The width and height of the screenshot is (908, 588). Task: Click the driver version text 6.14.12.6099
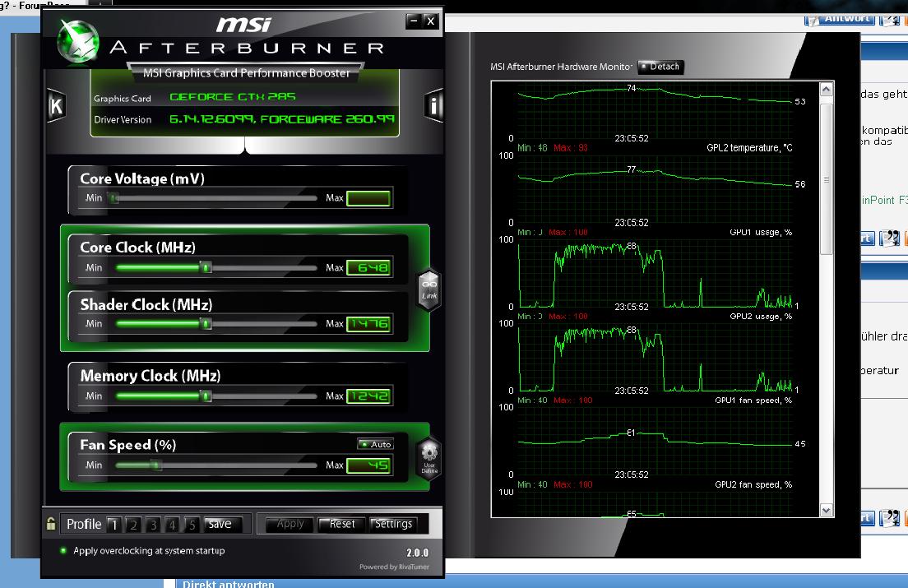[211, 119]
